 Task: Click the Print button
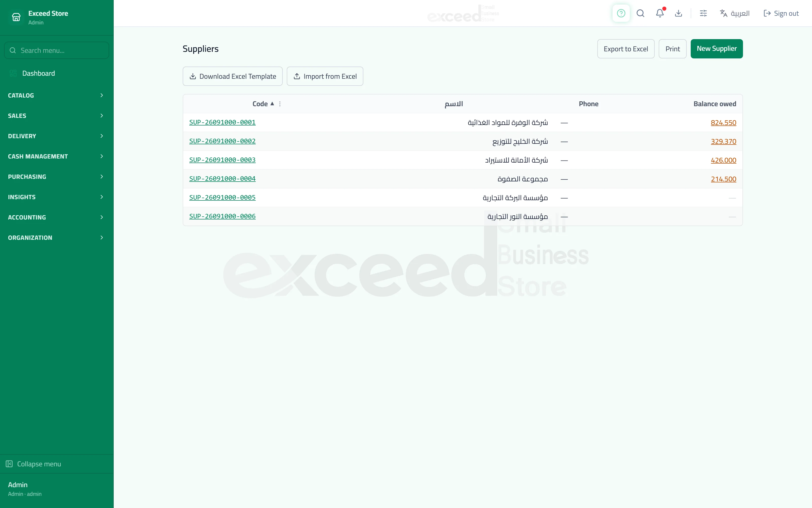point(672,49)
